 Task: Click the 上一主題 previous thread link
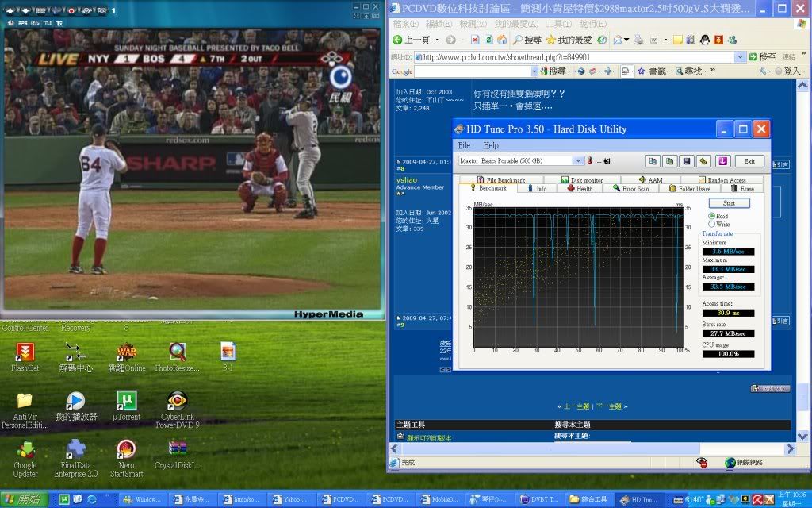tap(576, 406)
